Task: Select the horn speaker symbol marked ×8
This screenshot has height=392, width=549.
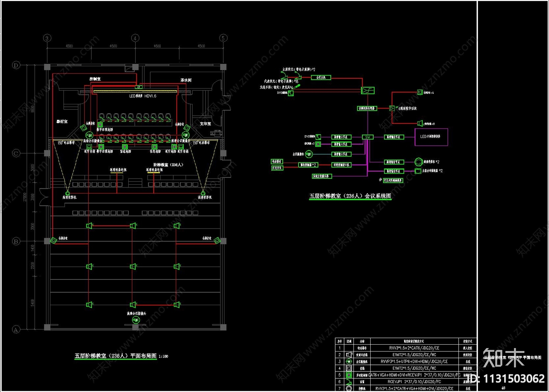Action: (420, 123)
